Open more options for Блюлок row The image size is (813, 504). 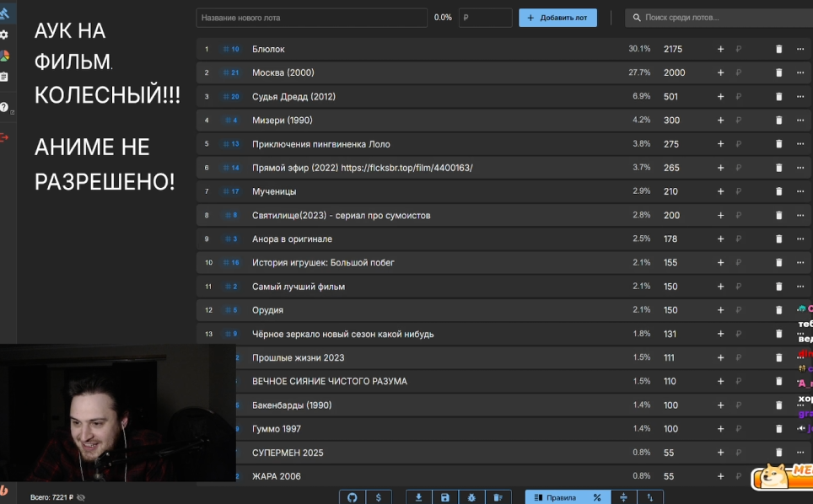pyautogui.click(x=800, y=49)
